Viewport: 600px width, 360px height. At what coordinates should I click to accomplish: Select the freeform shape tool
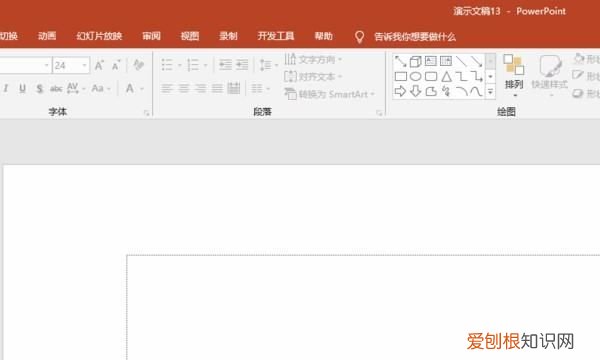[x=431, y=91]
